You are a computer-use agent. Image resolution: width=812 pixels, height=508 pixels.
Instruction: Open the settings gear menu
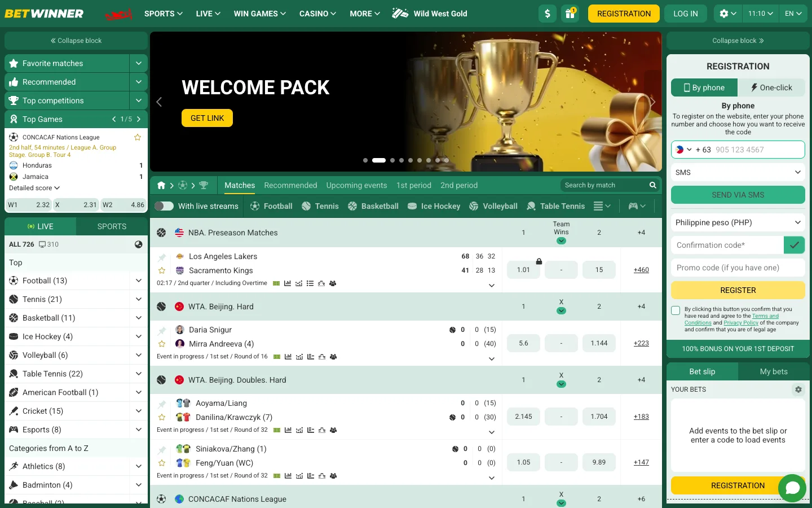click(728, 14)
